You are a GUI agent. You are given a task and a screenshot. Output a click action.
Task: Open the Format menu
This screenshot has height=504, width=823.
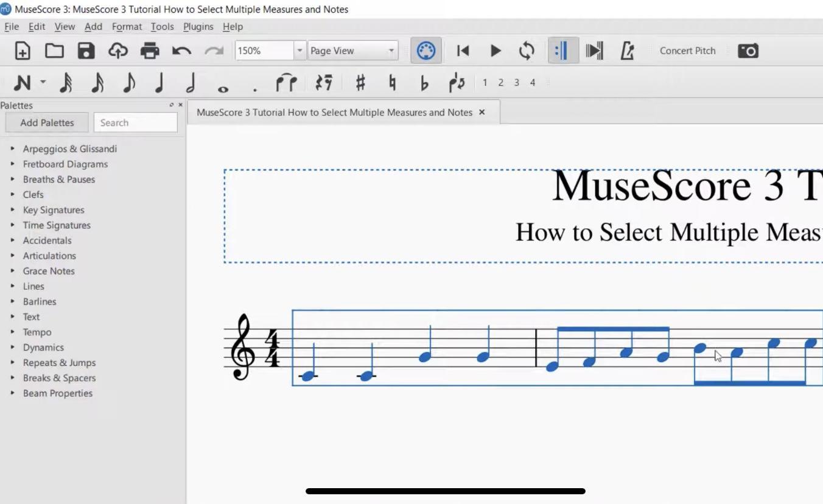click(x=127, y=26)
